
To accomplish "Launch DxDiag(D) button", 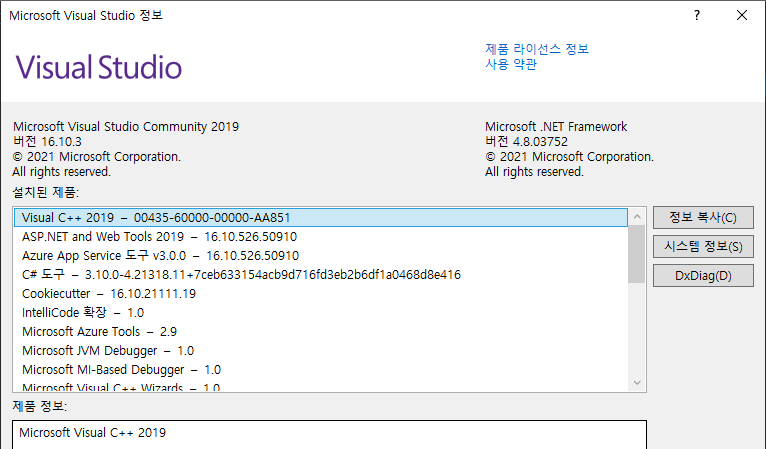I will (x=703, y=276).
